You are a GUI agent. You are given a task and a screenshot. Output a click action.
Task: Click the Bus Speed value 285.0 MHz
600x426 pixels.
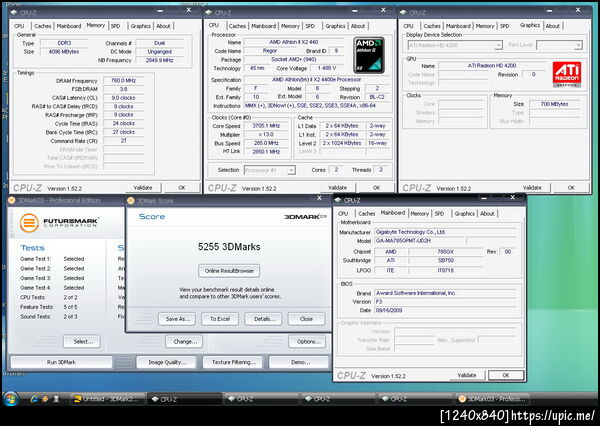[266, 143]
